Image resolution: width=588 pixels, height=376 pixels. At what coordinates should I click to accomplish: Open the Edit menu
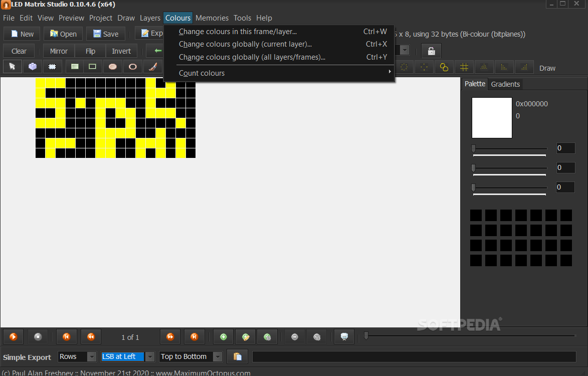pos(26,18)
